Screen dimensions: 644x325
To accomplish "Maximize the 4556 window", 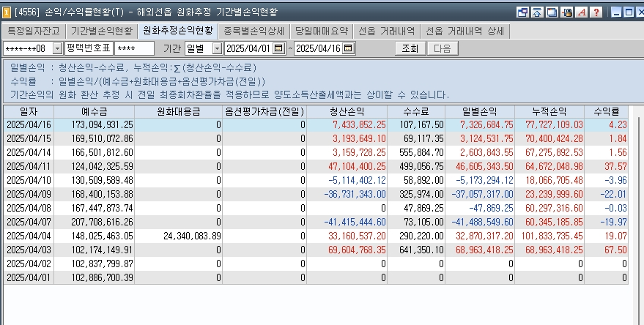I will point(629,12).
